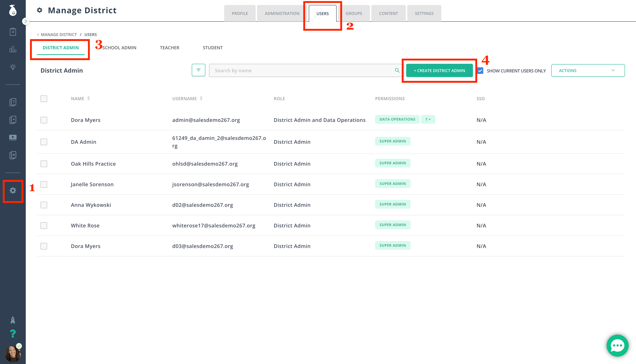This screenshot has height=364, width=636.
Task: Switch to the Groups tab
Action: (354, 13)
